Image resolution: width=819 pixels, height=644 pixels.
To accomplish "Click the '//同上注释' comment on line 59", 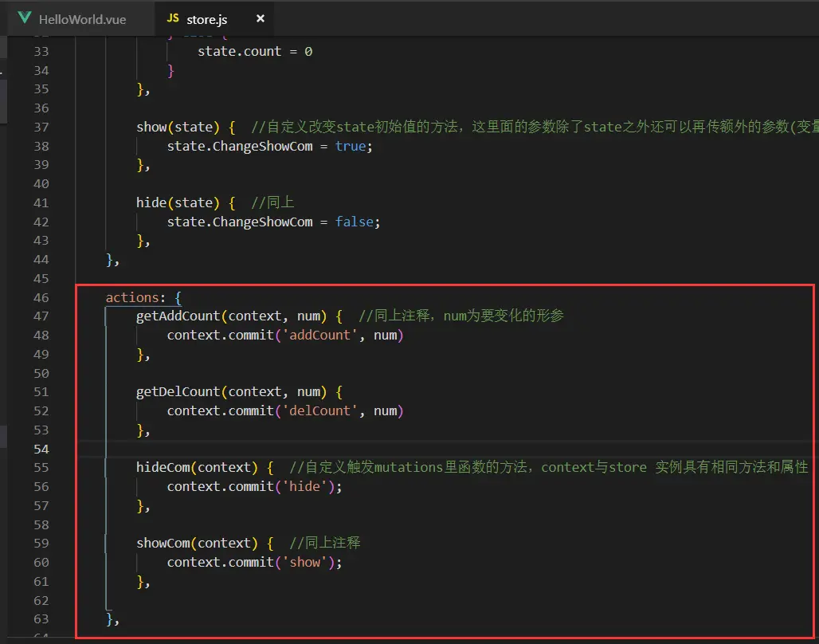I will 325,543.
